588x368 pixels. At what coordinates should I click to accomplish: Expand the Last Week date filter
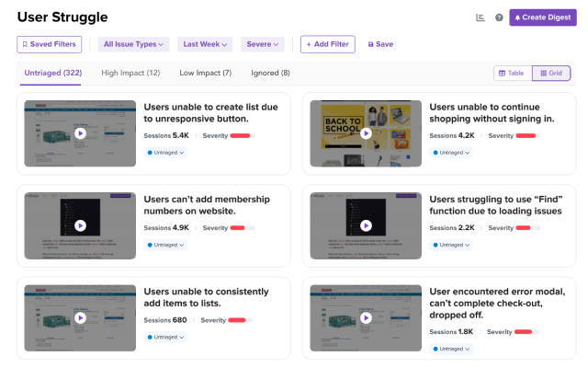pos(205,44)
